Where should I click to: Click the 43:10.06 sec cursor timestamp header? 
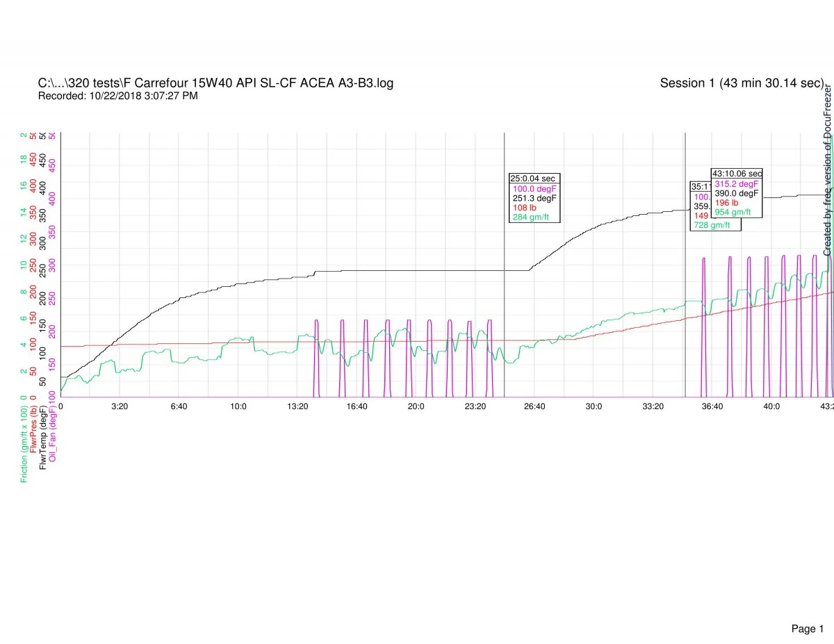point(737,173)
